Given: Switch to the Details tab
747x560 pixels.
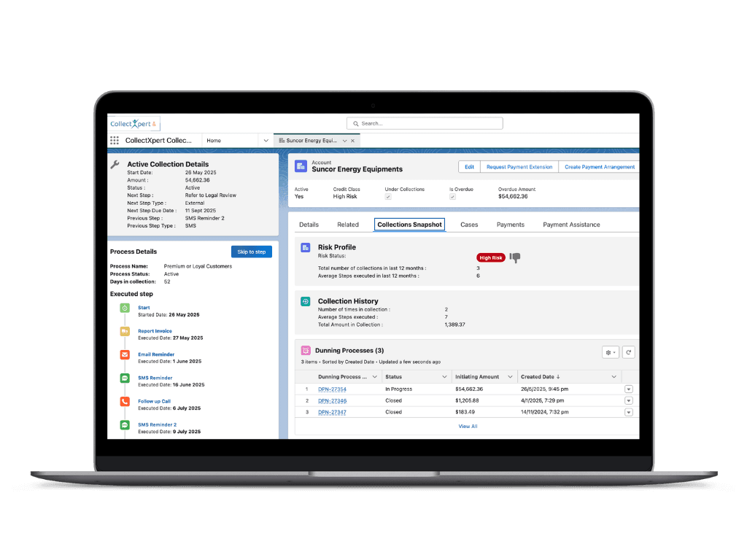Looking at the screenshot, I should [309, 225].
